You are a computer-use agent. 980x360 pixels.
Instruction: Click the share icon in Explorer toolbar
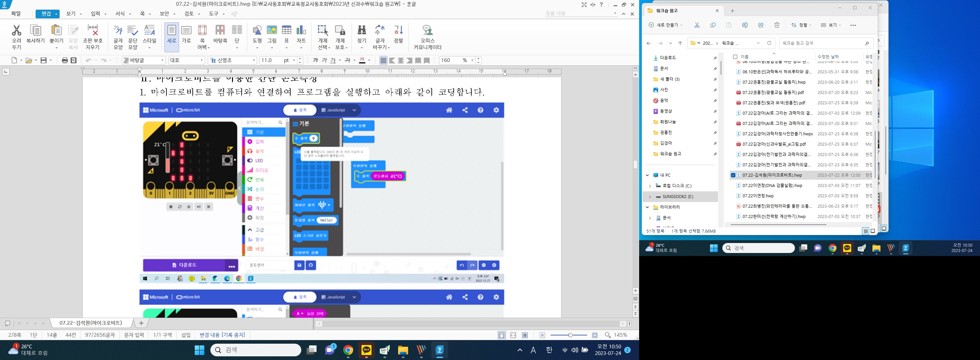[761, 25]
